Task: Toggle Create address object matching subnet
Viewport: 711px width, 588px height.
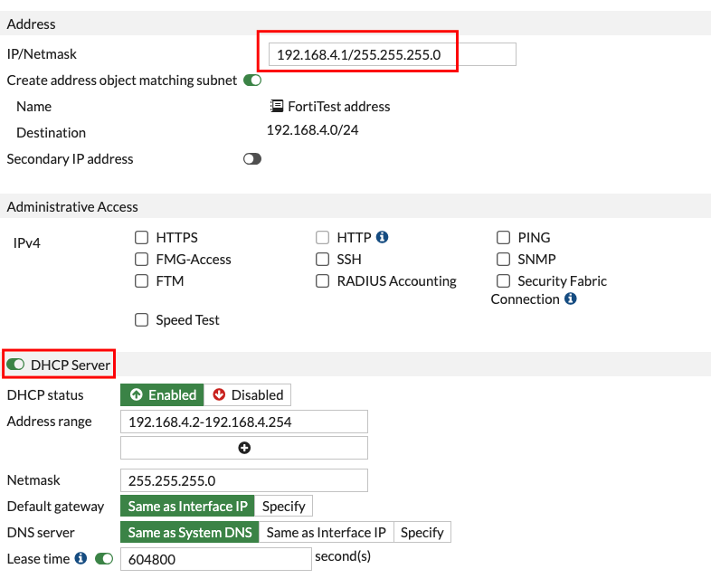Action: pyautogui.click(x=252, y=81)
